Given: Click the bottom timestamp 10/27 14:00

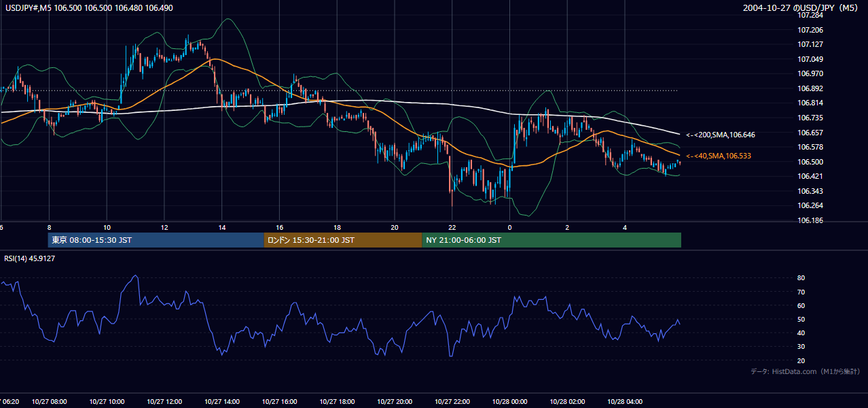Looking at the screenshot, I should click(x=222, y=402).
